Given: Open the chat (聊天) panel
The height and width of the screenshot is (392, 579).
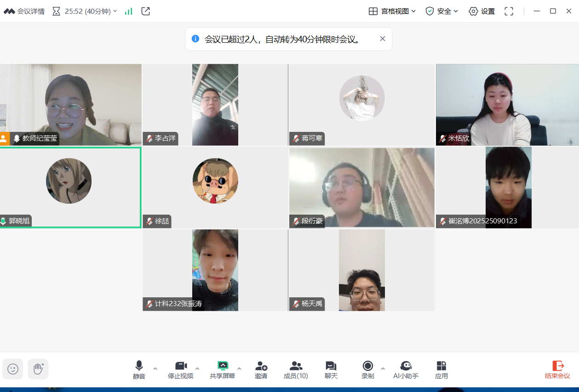Looking at the screenshot, I should pos(331,369).
